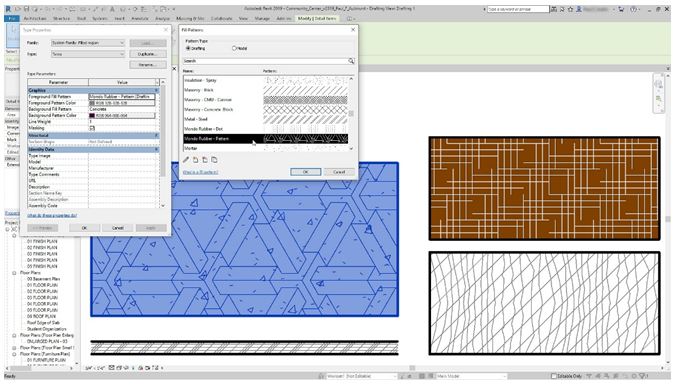The width and height of the screenshot is (677, 387).
Task: Click the Background Pattern Color swatch value
Action: [x=122, y=115]
